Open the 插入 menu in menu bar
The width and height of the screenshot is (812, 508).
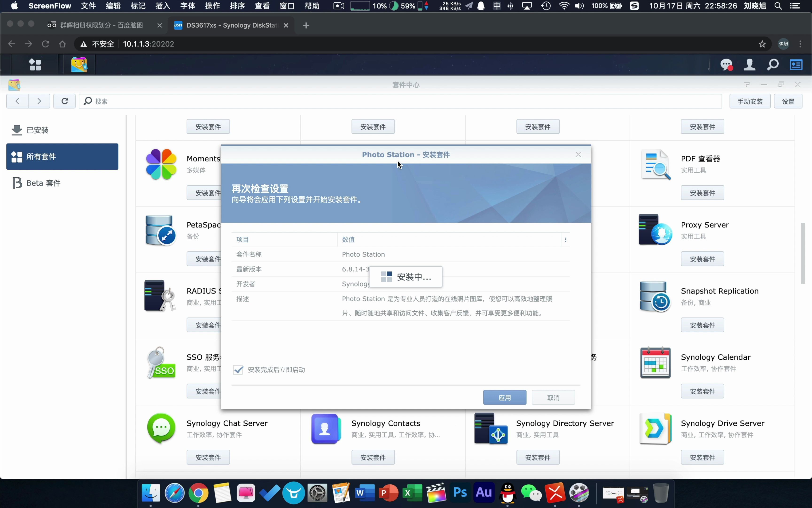pos(163,6)
